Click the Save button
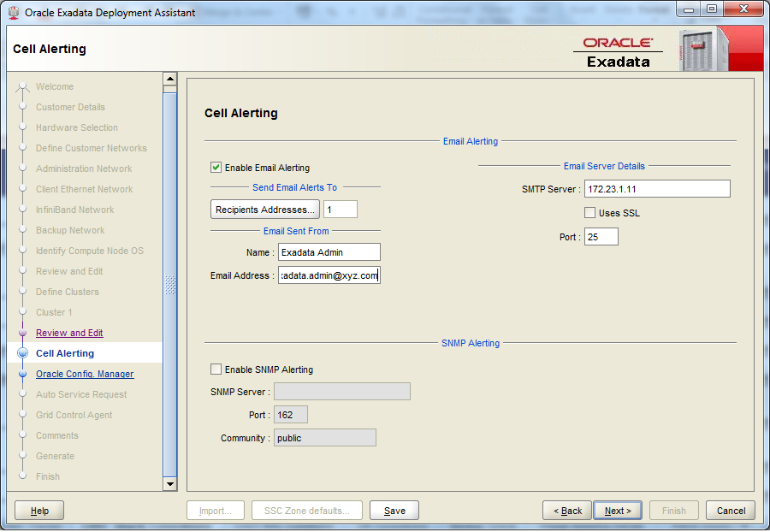This screenshot has height=532, width=770. coord(394,510)
